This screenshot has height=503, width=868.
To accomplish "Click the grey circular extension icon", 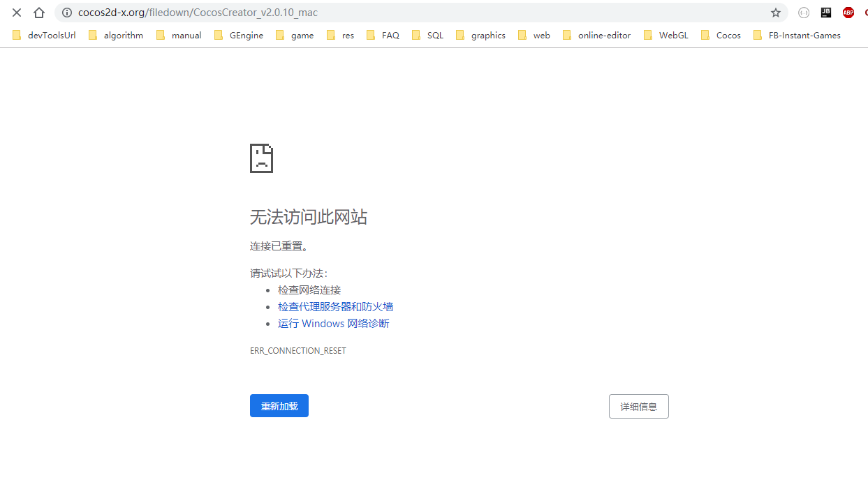I will [804, 13].
